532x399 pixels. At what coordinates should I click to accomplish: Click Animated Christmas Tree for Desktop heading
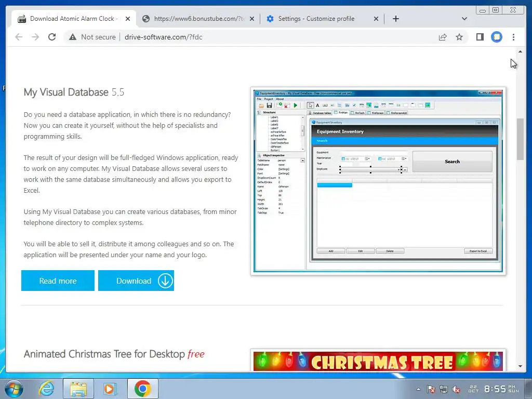(114, 354)
